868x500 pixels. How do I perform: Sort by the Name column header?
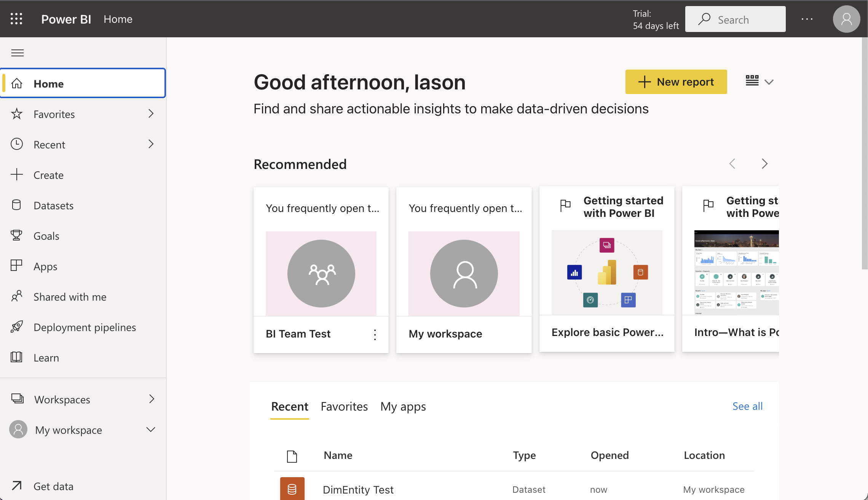[338, 455]
